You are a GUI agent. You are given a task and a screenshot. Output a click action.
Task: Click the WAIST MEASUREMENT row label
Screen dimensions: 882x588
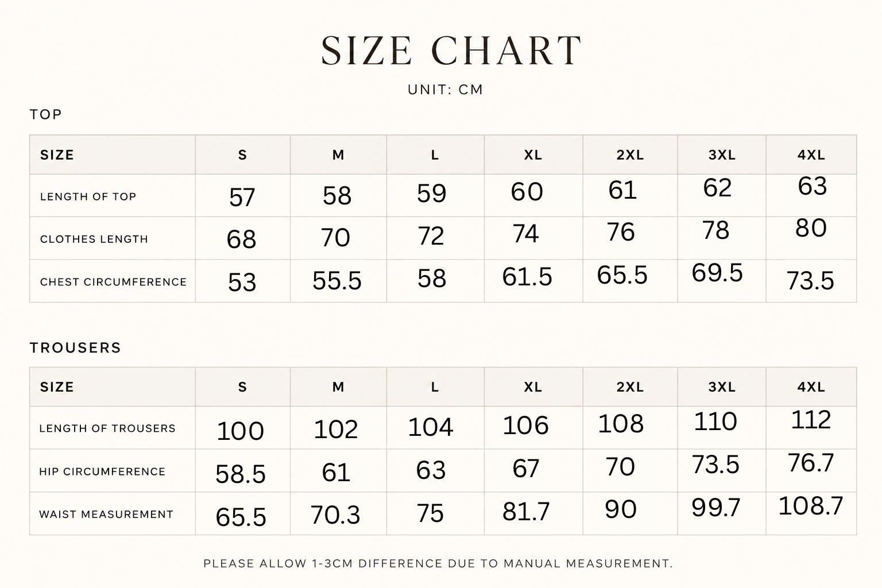[106, 514]
